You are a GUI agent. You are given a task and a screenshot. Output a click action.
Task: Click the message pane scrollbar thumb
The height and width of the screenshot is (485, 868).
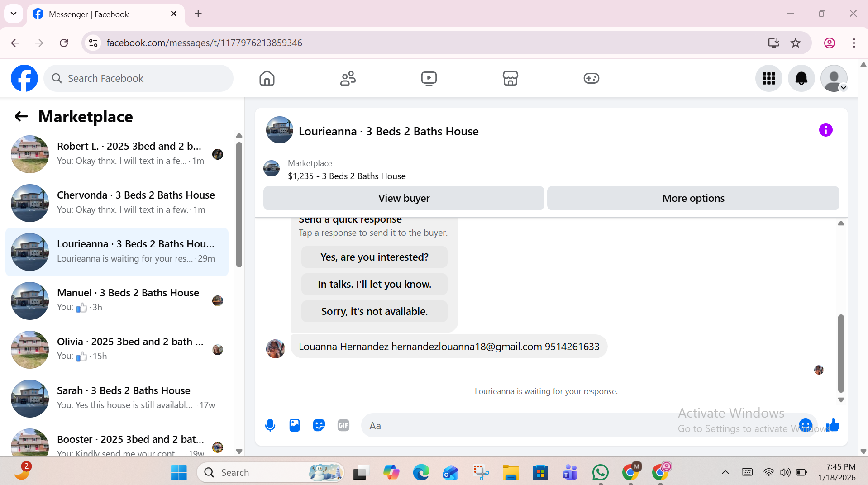click(841, 353)
